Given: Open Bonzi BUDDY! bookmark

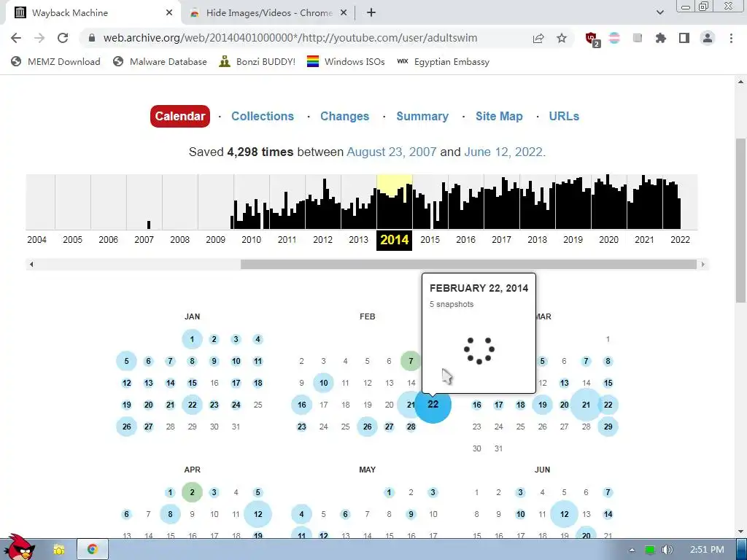Looking at the screenshot, I should pos(258,61).
